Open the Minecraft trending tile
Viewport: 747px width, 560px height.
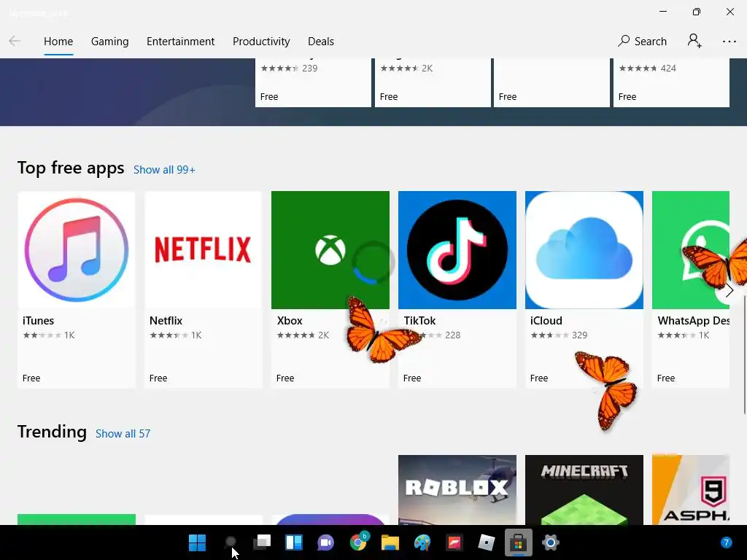pos(584,489)
